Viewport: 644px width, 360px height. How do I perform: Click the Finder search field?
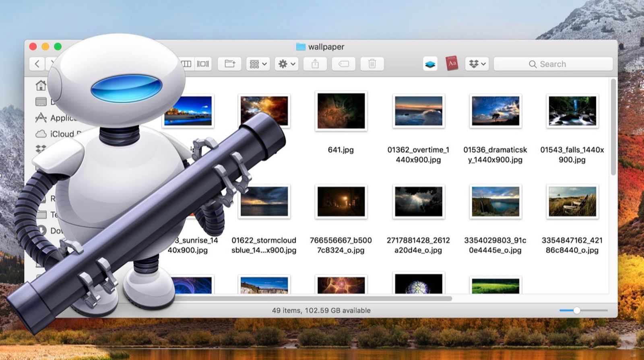pyautogui.click(x=553, y=64)
